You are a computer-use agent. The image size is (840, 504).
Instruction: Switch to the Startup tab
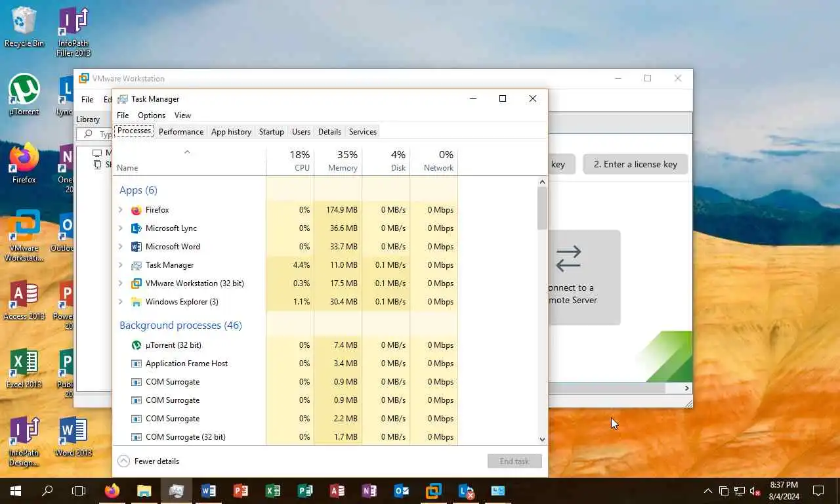(271, 132)
